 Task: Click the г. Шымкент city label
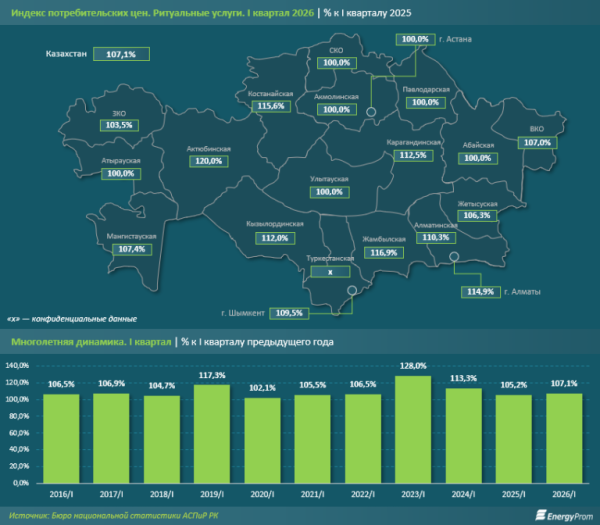[243, 313]
